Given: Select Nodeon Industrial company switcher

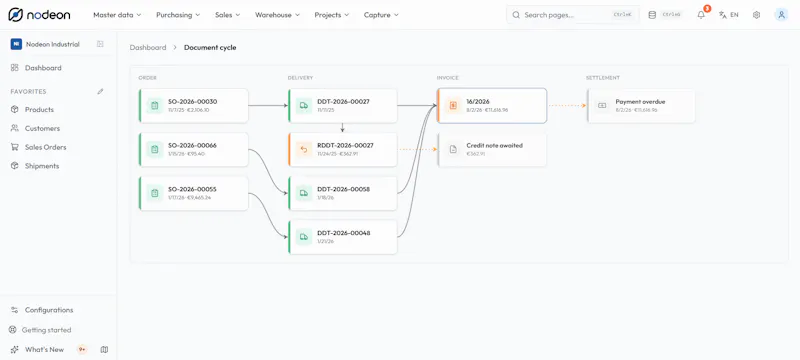Looking at the screenshot, I should pos(46,44).
